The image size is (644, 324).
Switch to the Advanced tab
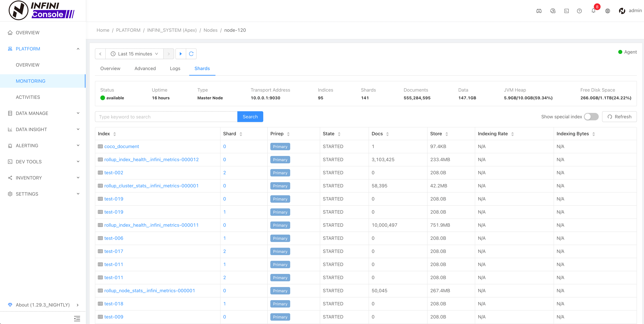(x=145, y=68)
